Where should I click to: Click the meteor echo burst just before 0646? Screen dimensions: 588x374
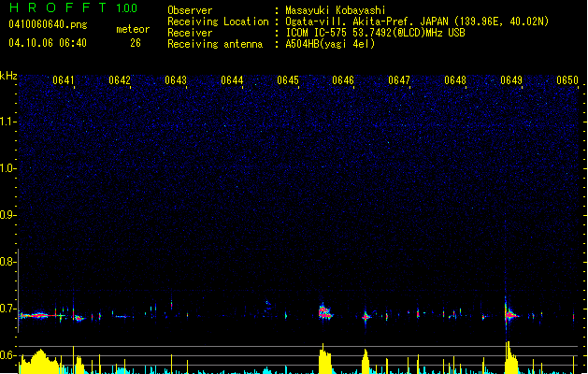(325, 312)
